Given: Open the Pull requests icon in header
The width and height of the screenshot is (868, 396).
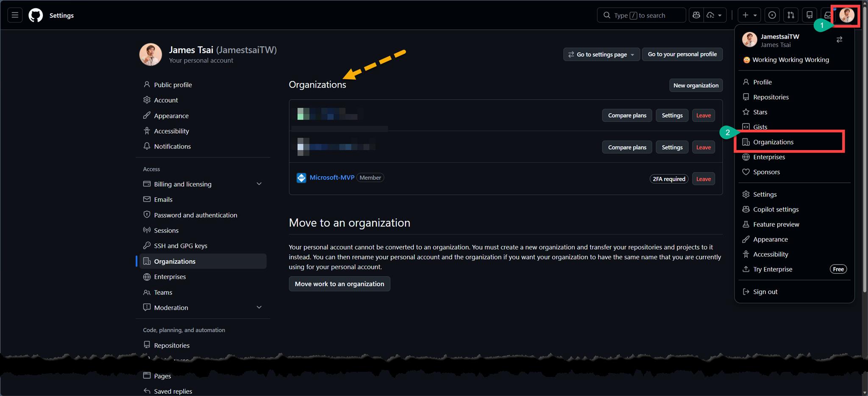Looking at the screenshot, I should click(791, 15).
